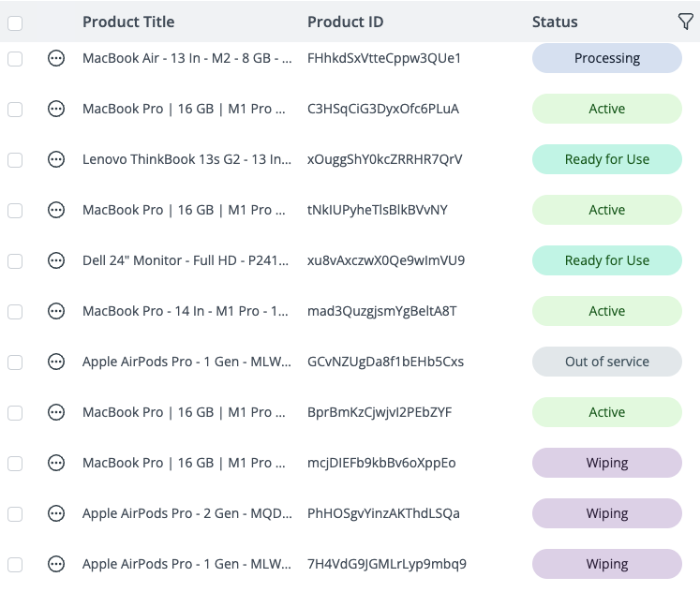Image resolution: width=700 pixels, height=592 pixels.
Task: Tick checkbox for Dell 24" Monitor row
Action: [15, 260]
